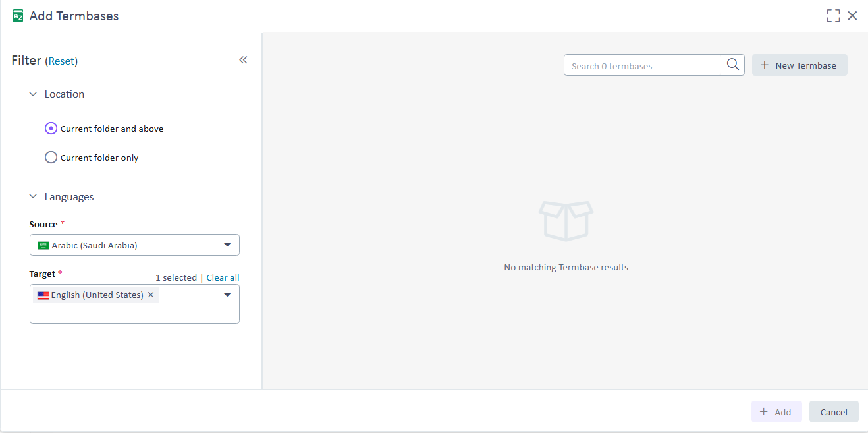Open the Target language dropdown arrow
This screenshot has height=433, width=868.
[227, 295]
